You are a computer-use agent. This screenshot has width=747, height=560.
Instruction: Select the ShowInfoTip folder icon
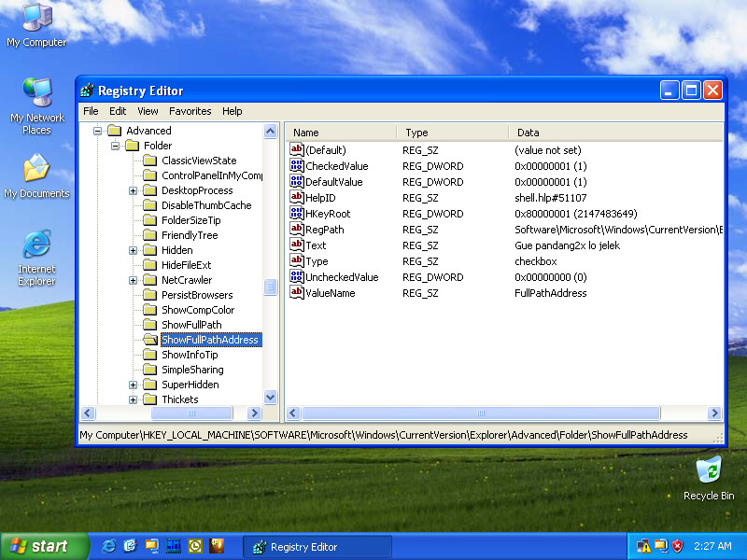point(150,355)
